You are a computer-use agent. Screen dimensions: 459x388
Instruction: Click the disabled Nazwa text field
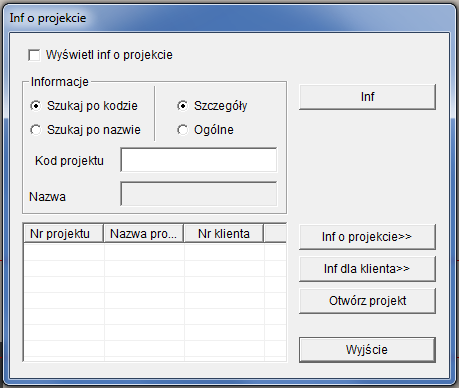[199, 194]
